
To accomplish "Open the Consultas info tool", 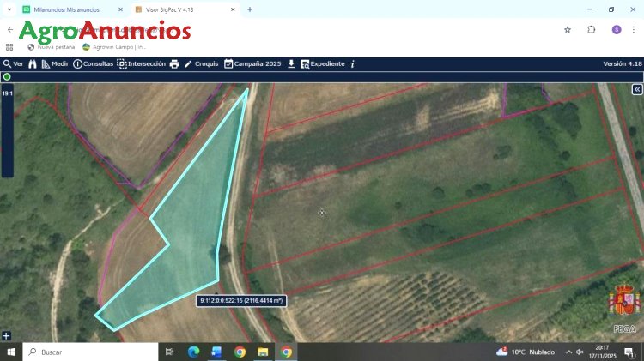I will tap(93, 64).
